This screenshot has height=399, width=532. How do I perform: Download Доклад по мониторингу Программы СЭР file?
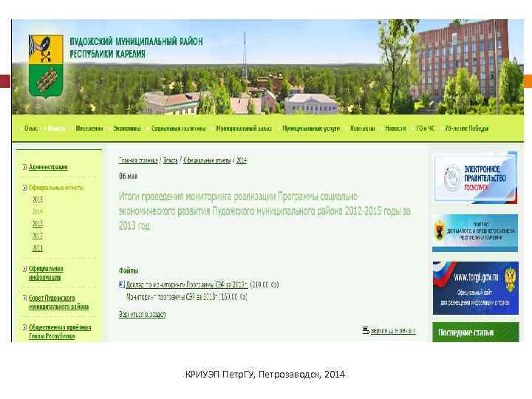pos(187,284)
